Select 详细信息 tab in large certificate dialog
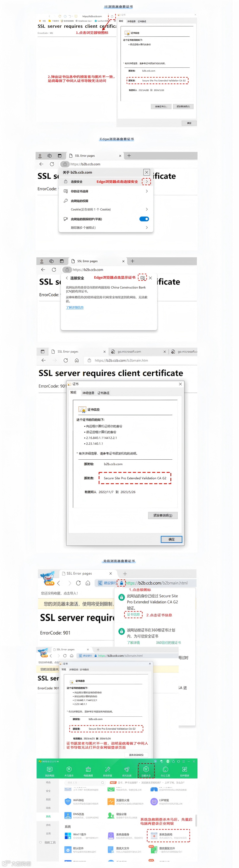 click(88, 393)
